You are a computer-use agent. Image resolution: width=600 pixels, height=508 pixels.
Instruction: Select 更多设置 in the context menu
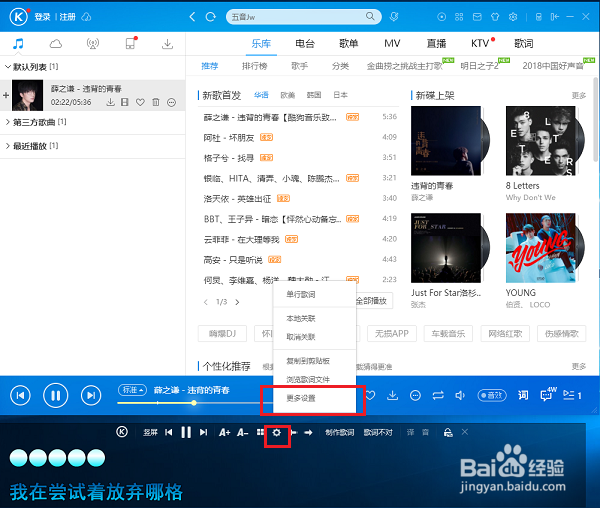coord(301,398)
